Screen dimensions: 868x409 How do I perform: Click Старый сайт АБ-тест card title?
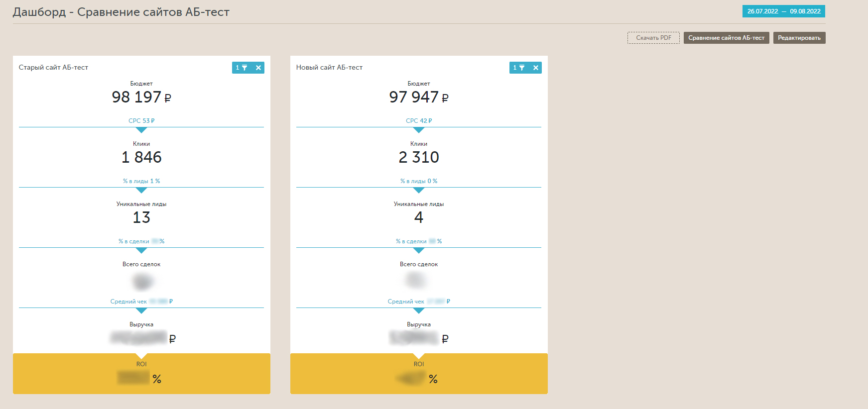point(53,67)
